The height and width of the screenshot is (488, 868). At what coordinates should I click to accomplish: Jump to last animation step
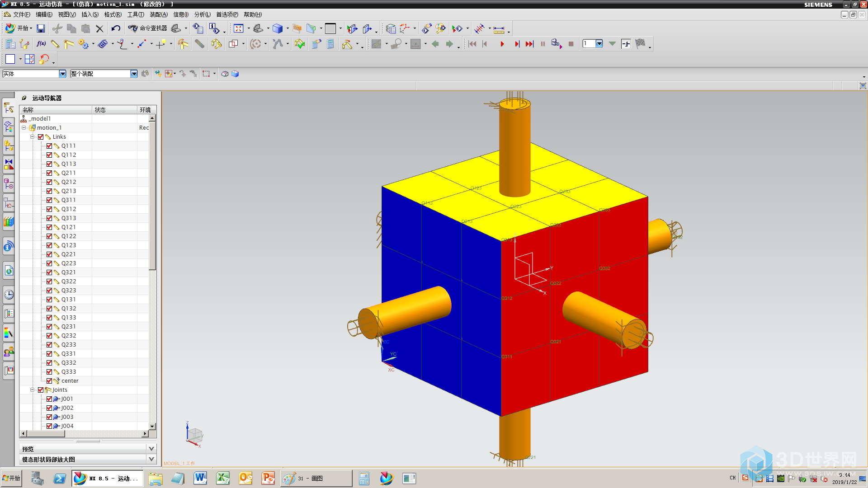(x=529, y=44)
